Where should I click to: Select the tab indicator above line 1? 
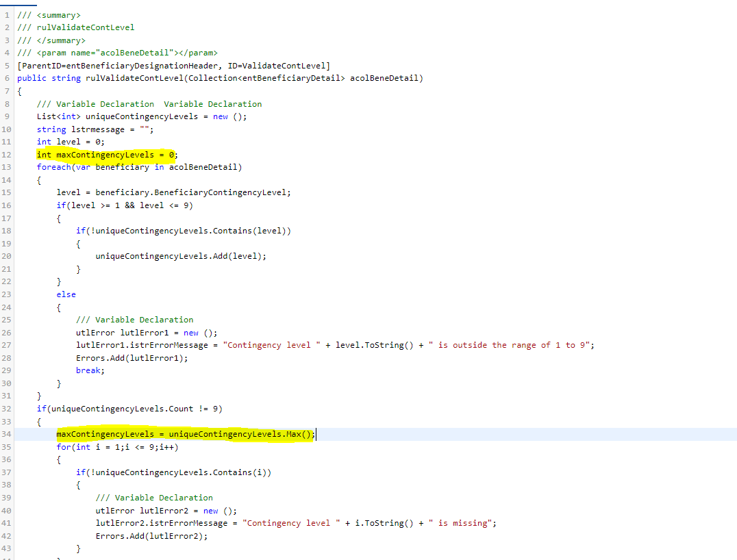(18, 3)
